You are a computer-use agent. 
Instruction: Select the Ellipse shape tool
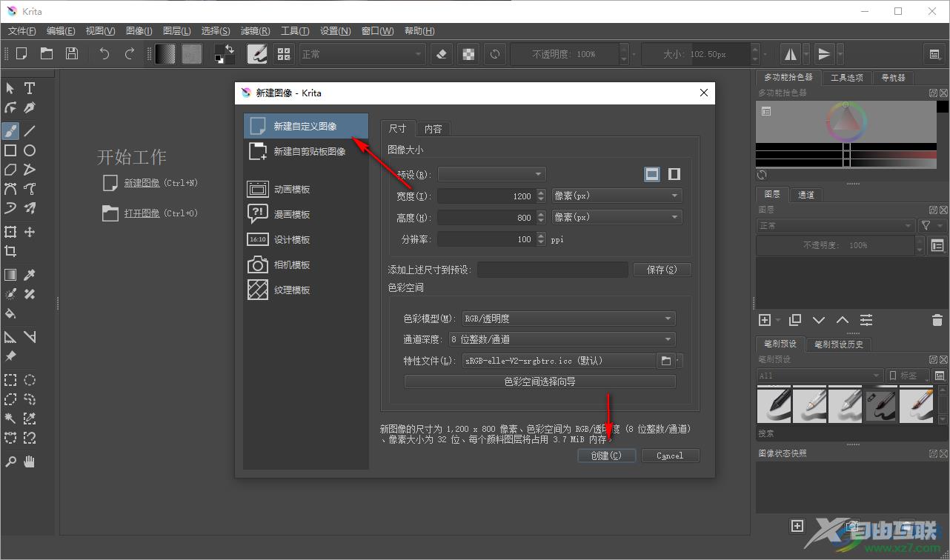(30, 150)
